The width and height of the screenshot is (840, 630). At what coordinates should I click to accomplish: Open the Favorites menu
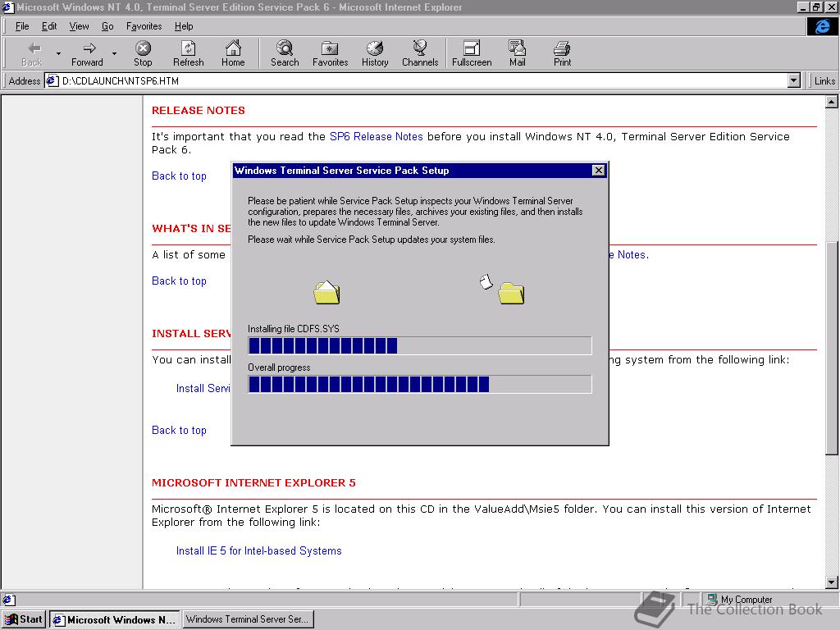pyautogui.click(x=144, y=26)
